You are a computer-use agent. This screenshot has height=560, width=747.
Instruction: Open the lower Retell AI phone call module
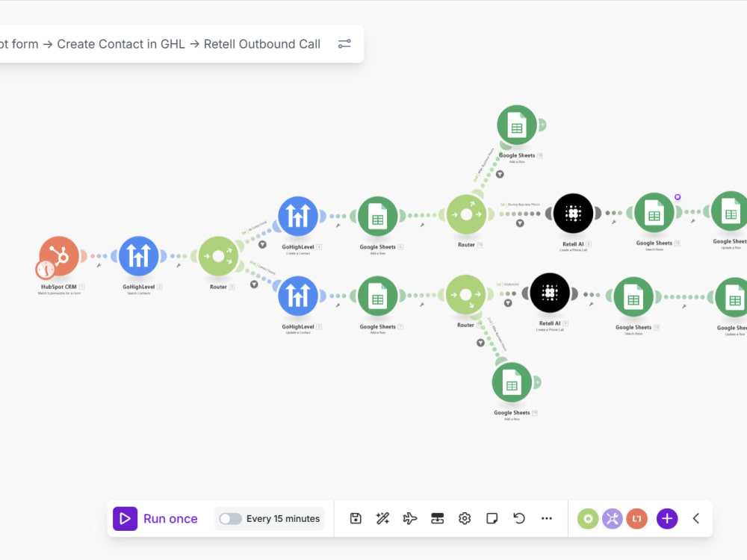tap(550, 293)
